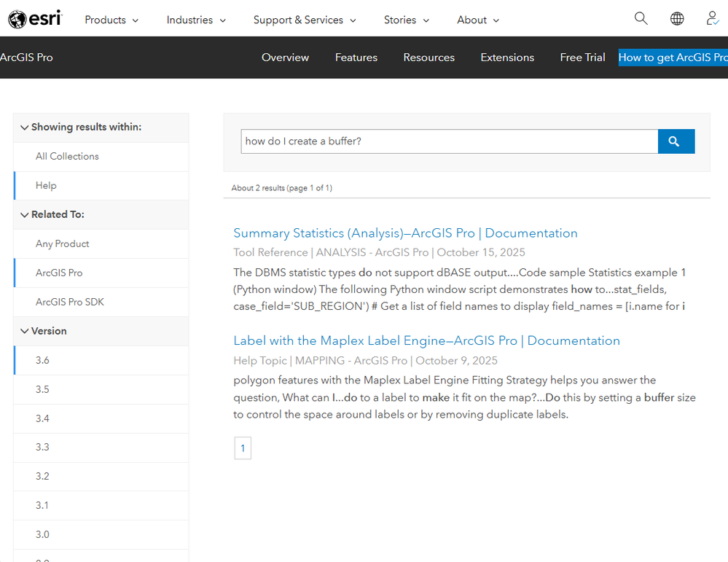
Task: Expand the Products dropdown menu
Action: (111, 20)
